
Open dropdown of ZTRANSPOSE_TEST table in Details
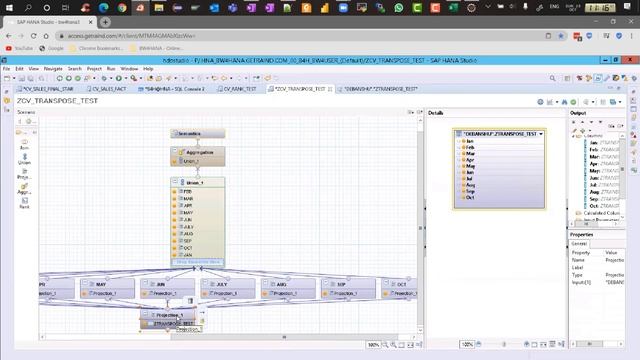point(541,134)
